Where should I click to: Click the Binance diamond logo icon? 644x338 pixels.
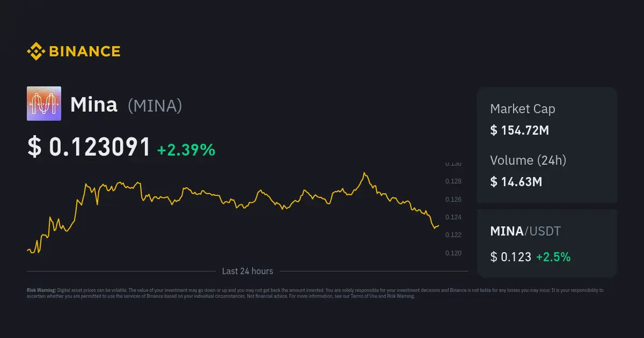35,52
